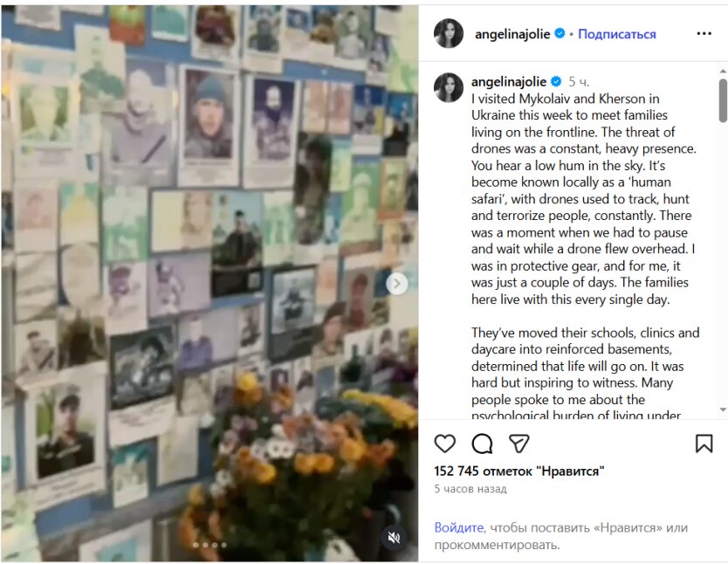Click scrollbar up arrow in caption

click(x=723, y=71)
